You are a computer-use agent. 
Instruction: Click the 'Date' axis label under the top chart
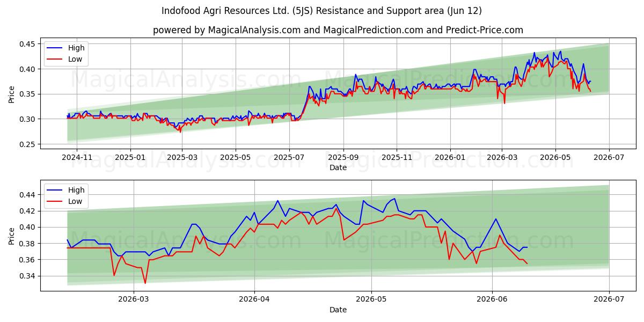338,167
